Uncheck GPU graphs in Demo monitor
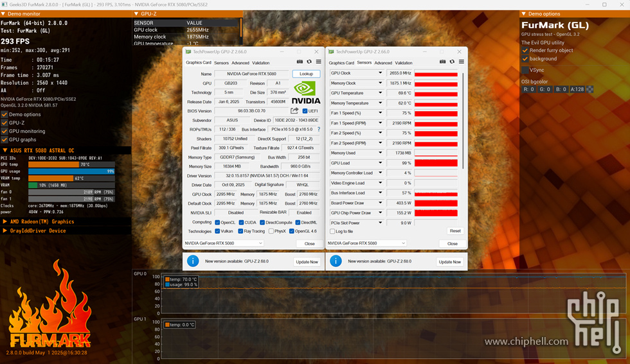 coord(5,139)
